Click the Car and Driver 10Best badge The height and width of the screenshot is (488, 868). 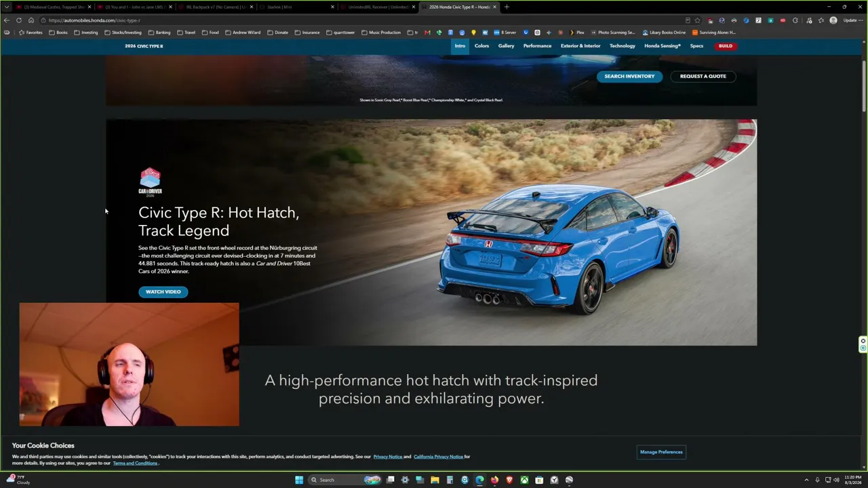tap(150, 182)
